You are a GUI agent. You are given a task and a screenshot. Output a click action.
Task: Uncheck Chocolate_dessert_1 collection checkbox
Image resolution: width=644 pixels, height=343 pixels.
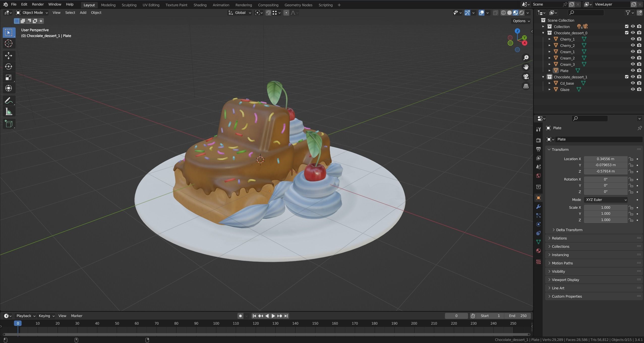(627, 77)
